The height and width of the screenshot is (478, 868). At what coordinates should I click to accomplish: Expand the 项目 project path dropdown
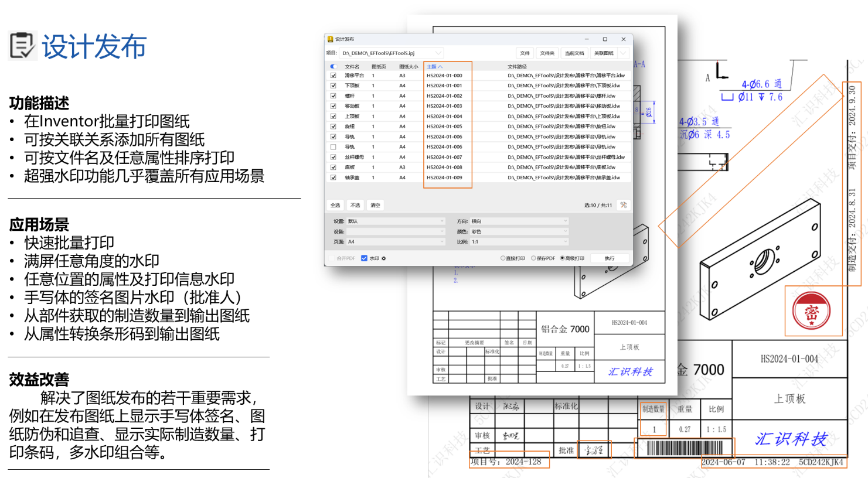(x=438, y=53)
